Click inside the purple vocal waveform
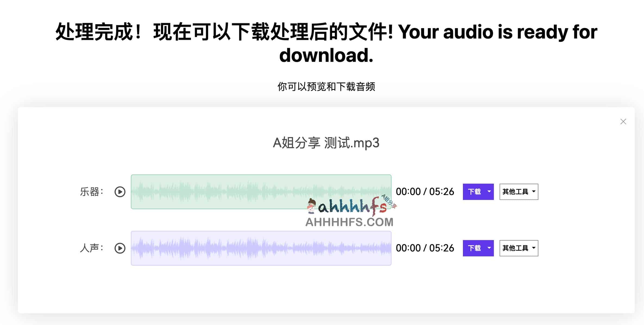Image resolution: width=644 pixels, height=325 pixels. pos(244,248)
